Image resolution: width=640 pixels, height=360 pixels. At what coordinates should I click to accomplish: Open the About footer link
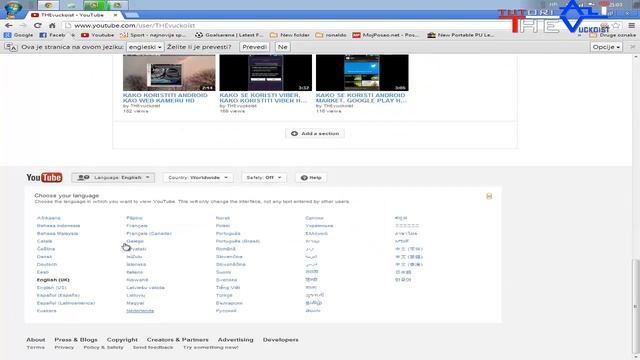(36, 340)
